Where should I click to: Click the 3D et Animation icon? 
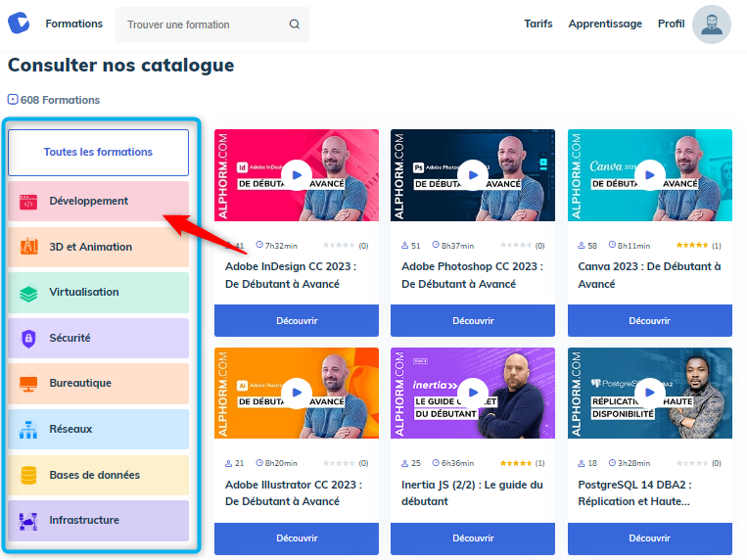[28, 247]
